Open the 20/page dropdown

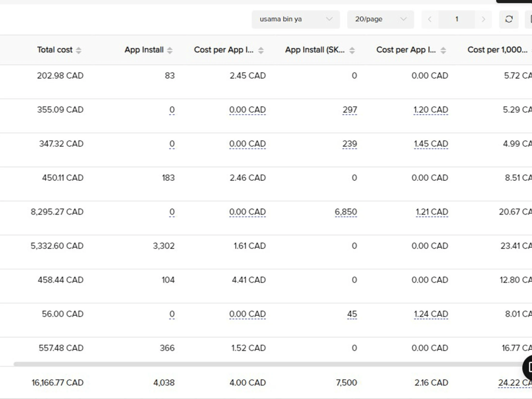(380, 19)
